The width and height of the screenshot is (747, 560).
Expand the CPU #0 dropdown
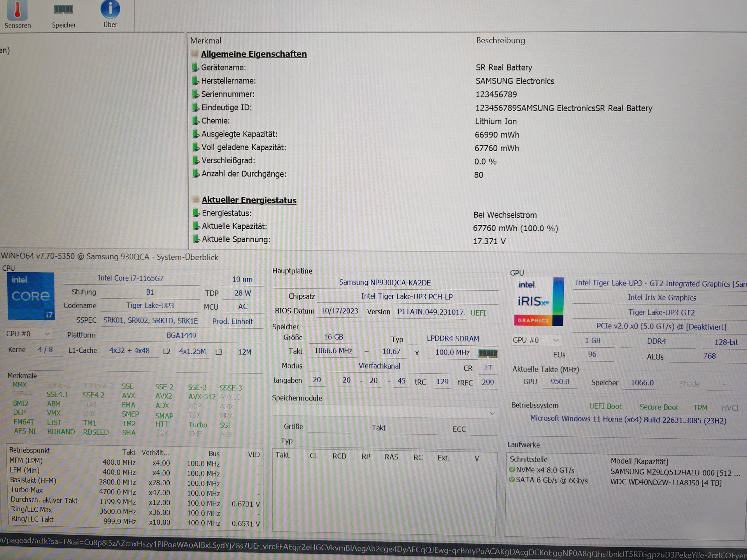28,334
